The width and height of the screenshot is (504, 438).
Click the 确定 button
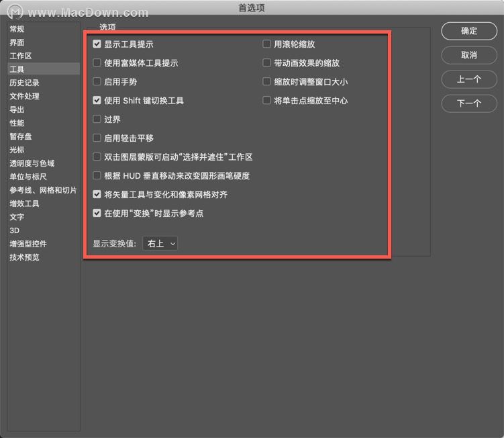coord(469,31)
